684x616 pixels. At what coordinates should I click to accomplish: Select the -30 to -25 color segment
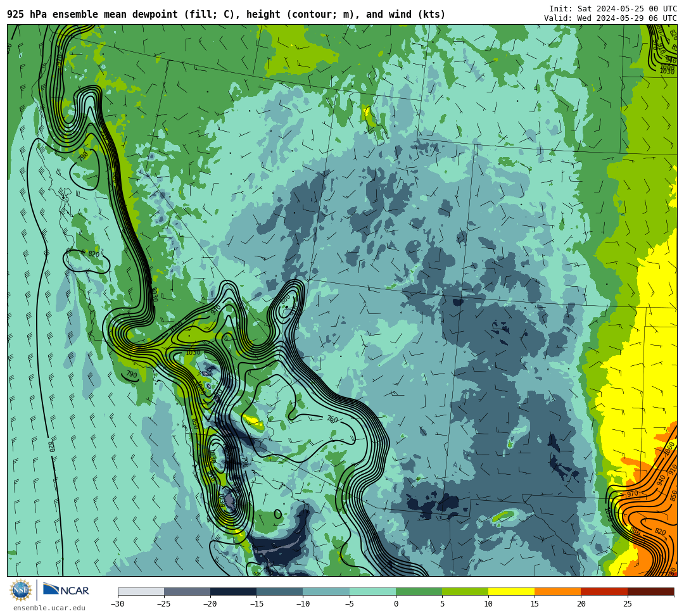coord(141,591)
